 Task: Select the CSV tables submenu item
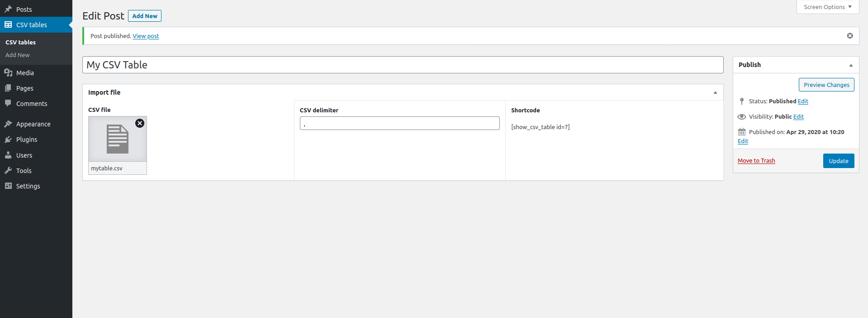20,42
